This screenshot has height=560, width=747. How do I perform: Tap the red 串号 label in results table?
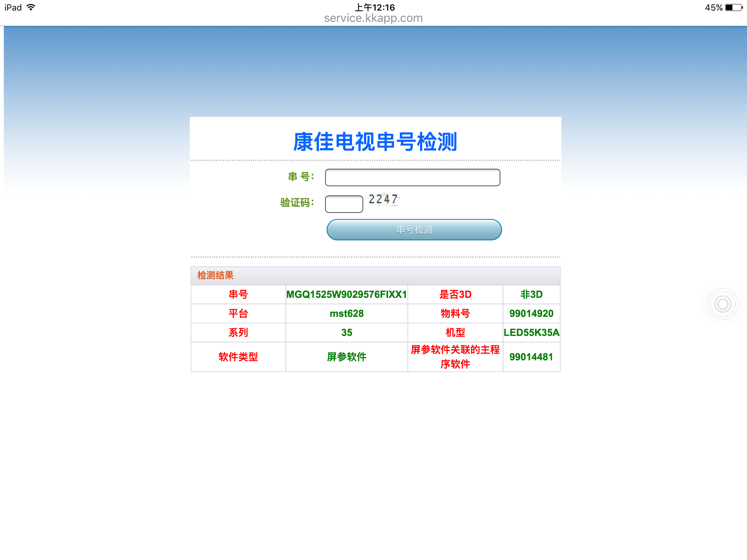pos(238,295)
